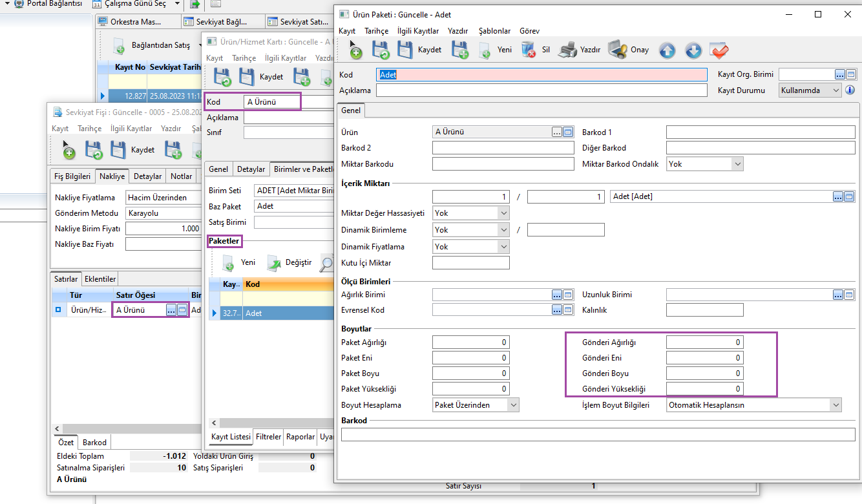
Task: Open the Dinamik Fiyatlama dropdown
Action: pyautogui.click(x=503, y=246)
